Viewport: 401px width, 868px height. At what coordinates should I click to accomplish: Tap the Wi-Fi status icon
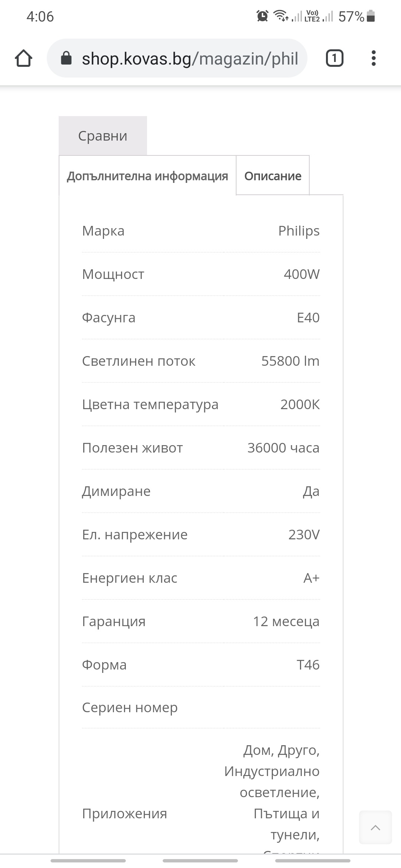pyautogui.click(x=281, y=16)
